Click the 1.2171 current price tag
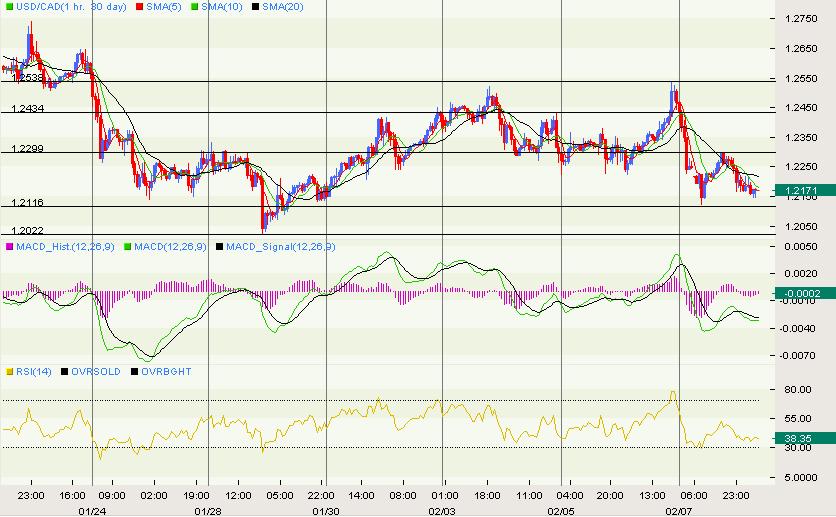This screenshot has width=836, height=517. tap(805, 190)
